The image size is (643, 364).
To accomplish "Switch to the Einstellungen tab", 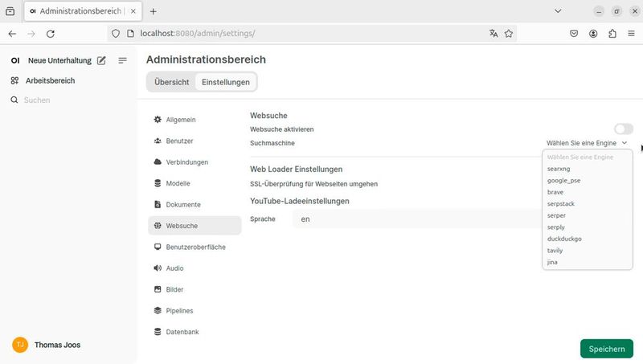I will (x=226, y=82).
